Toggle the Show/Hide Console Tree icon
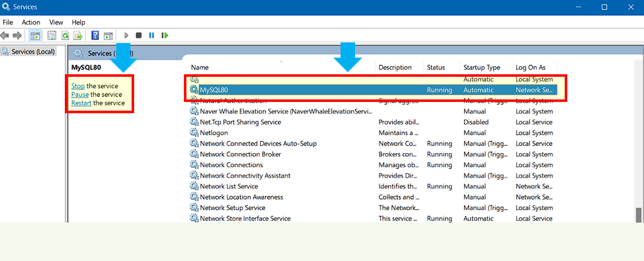 click(35, 36)
